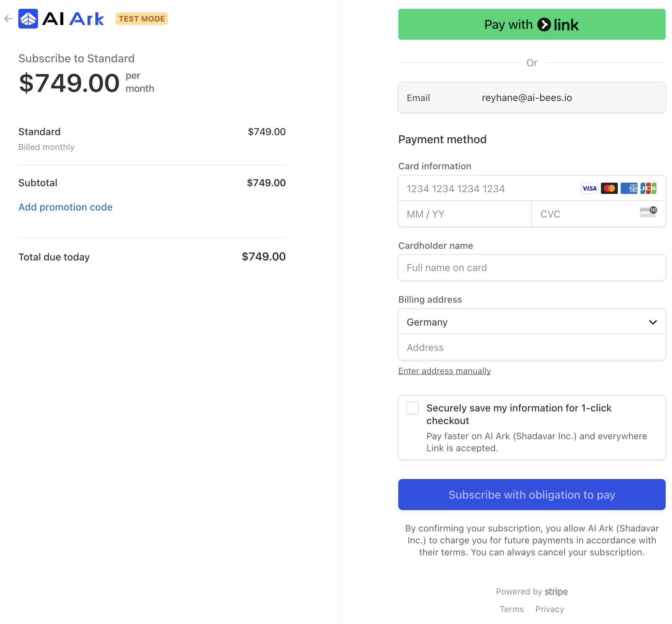Screen dimensions: 672x624
Task: Click Enter address manually link
Action: coord(444,371)
